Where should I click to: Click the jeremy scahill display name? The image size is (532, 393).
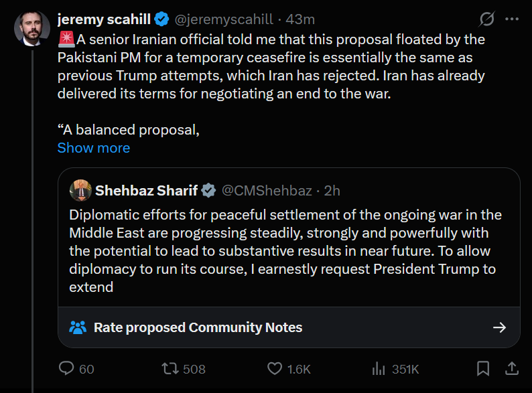pos(105,19)
